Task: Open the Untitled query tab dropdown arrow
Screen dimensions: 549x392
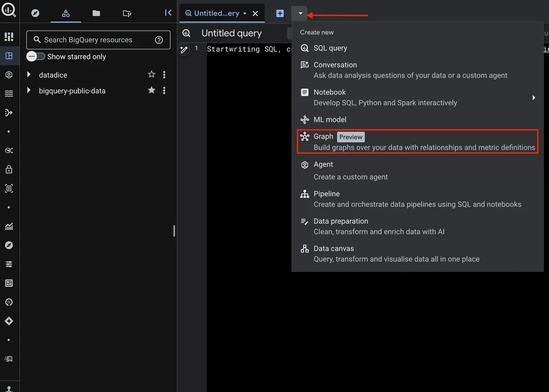Action: [245, 14]
